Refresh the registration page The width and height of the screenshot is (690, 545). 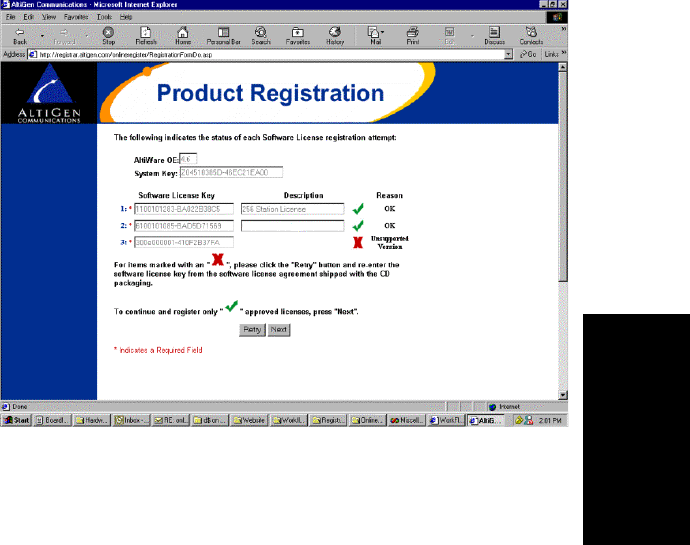[146, 36]
